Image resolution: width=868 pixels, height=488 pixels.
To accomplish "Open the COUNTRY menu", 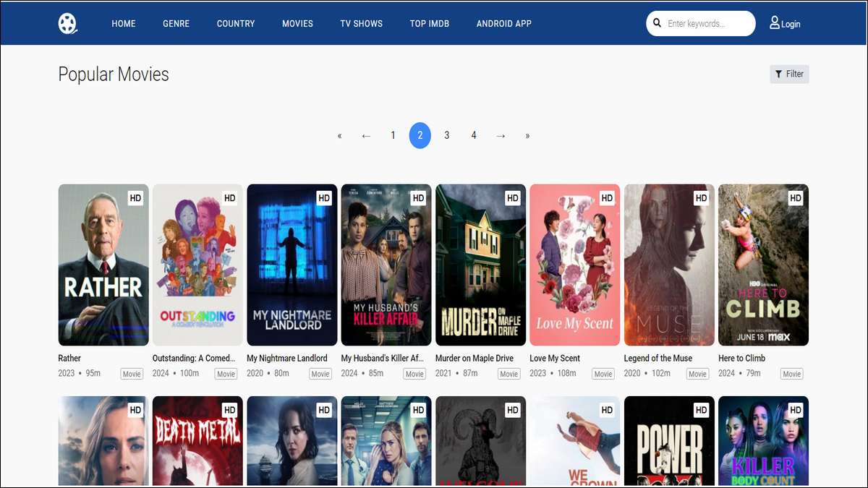I will [236, 23].
